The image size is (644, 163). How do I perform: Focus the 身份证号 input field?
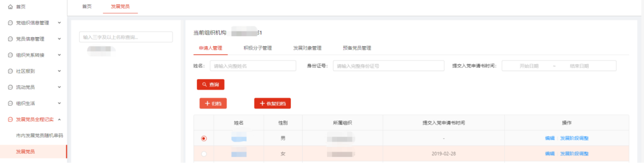[388, 66]
